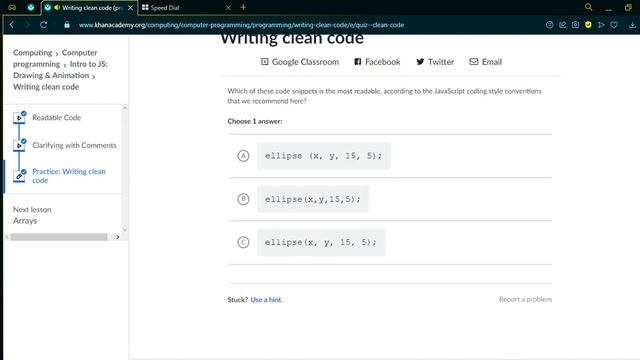The image size is (640, 360).
Task: Select answer A radio button
Action: pyautogui.click(x=243, y=156)
